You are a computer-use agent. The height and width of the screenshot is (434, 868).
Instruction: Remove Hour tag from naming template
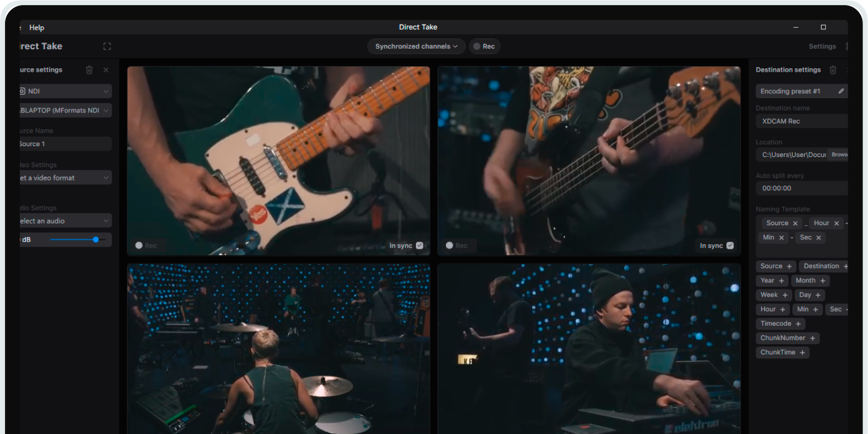(x=836, y=223)
